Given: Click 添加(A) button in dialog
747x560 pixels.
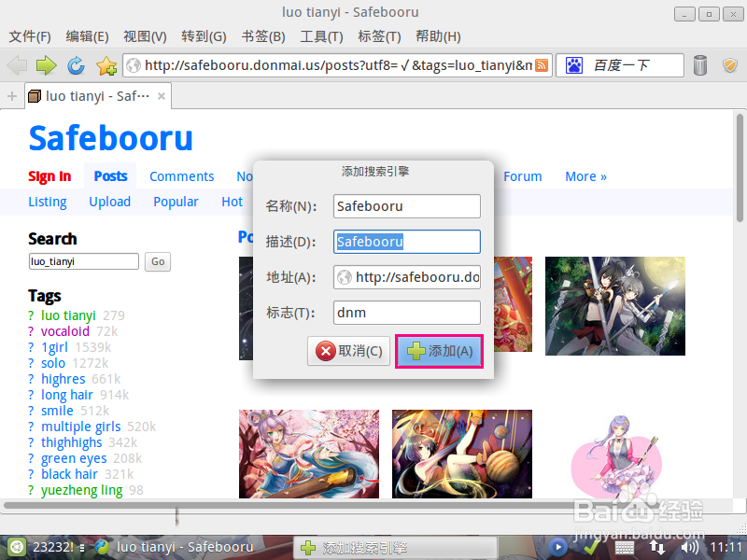Looking at the screenshot, I should coord(439,352).
